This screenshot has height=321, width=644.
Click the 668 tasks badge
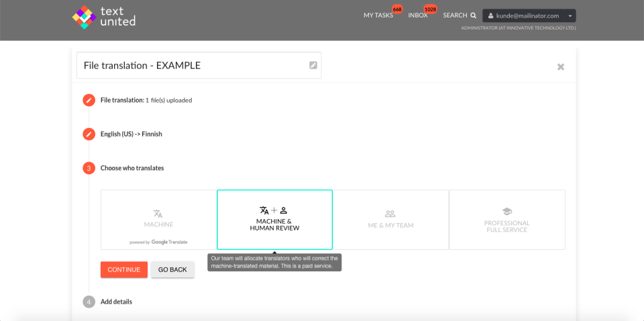[x=397, y=9]
